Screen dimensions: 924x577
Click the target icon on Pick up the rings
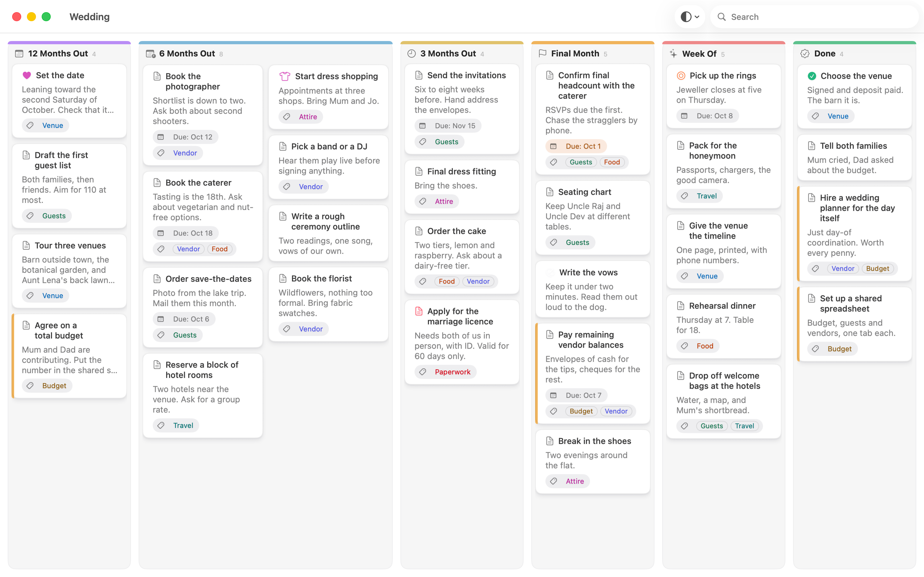tap(680, 76)
